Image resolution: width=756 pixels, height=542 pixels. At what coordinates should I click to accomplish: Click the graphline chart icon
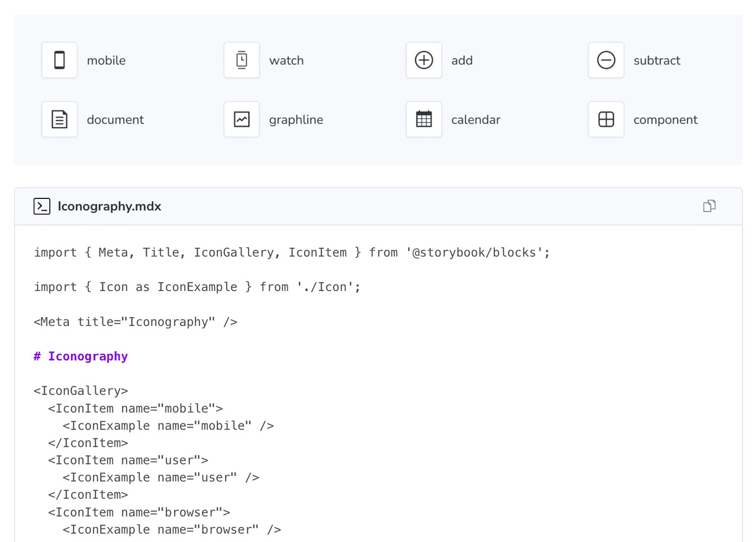(x=242, y=119)
